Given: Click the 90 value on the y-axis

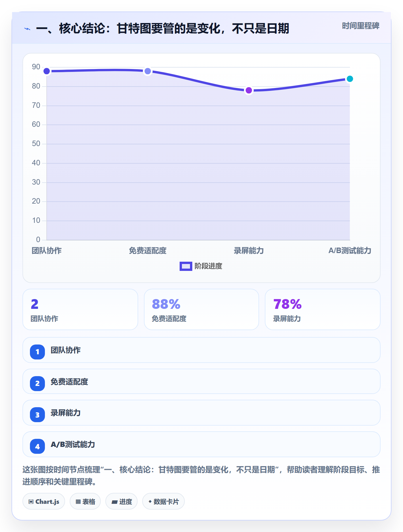Looking at the screenshot, I should click(36, 67).
